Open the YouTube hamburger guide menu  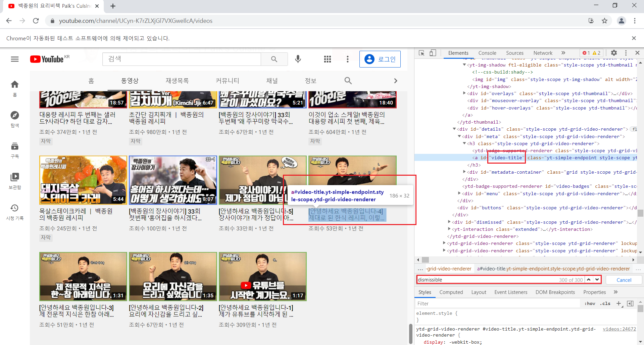(15, 59)
